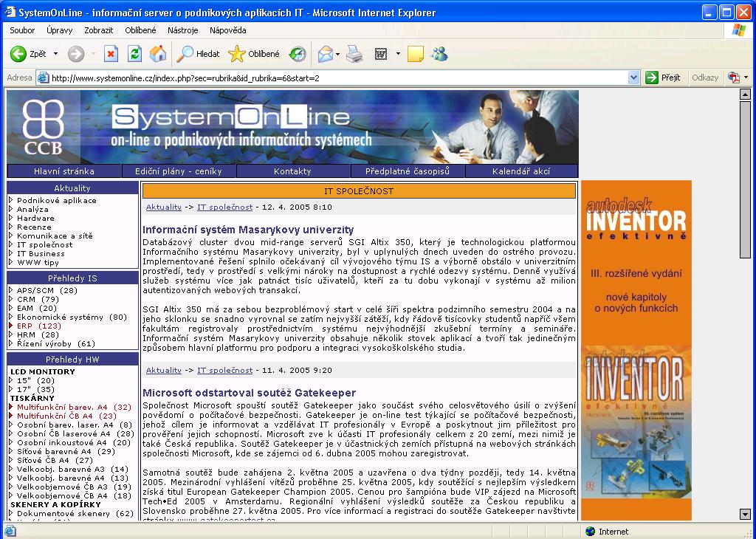Open the Ekonomické systémy (80) link
This screenshot has width=756, height=539.
point(72,317)
